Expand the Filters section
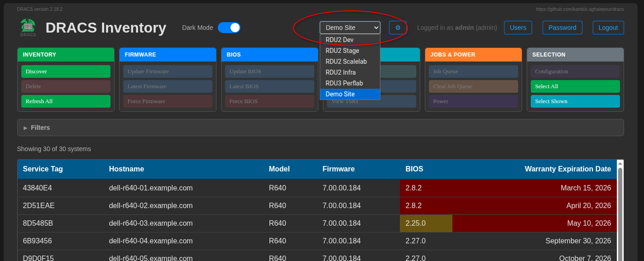Viewport: 644px width, 261px height. click(320, 128)
